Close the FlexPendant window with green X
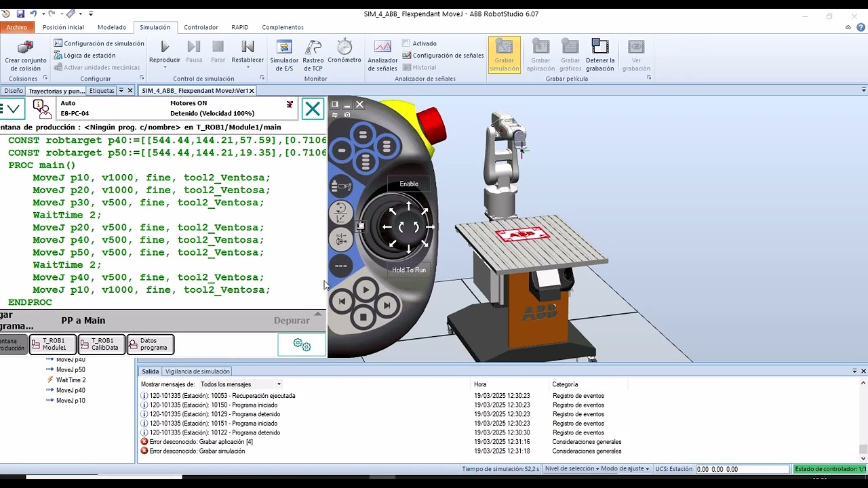The height and width of the screenshot is (488, 868). [x=313, y=109]
